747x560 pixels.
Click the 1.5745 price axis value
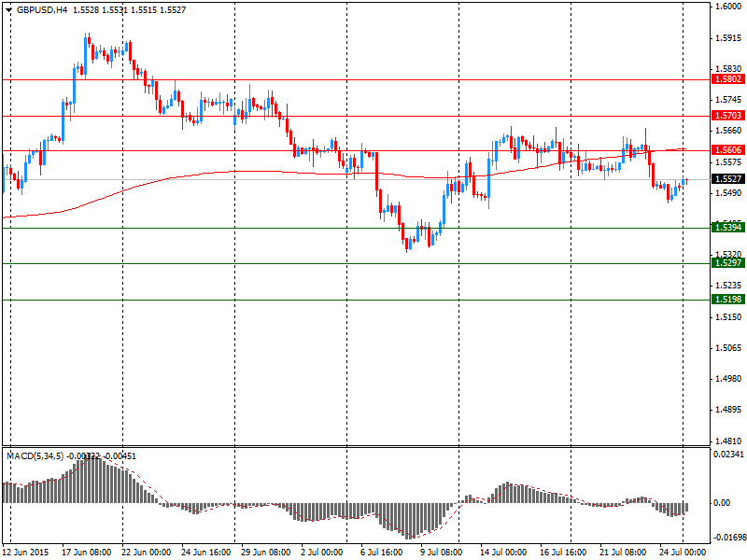tap(728, 100)
